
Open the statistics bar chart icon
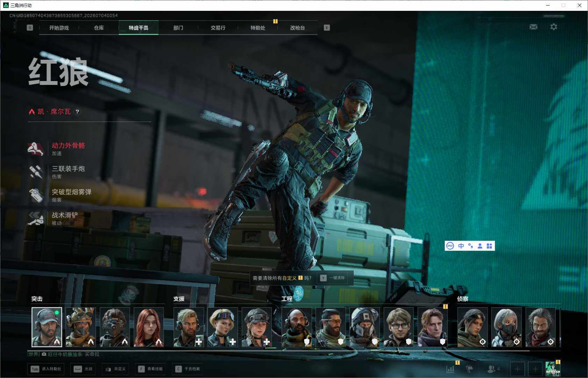450,369
